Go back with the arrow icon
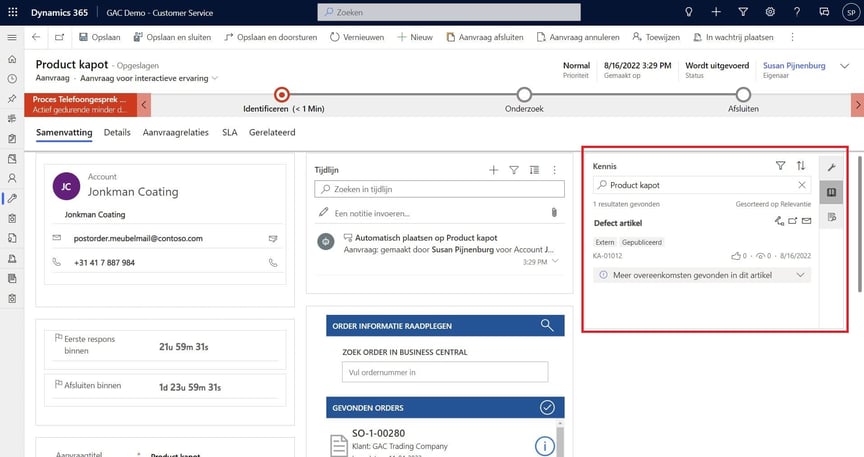 [36, 37]
